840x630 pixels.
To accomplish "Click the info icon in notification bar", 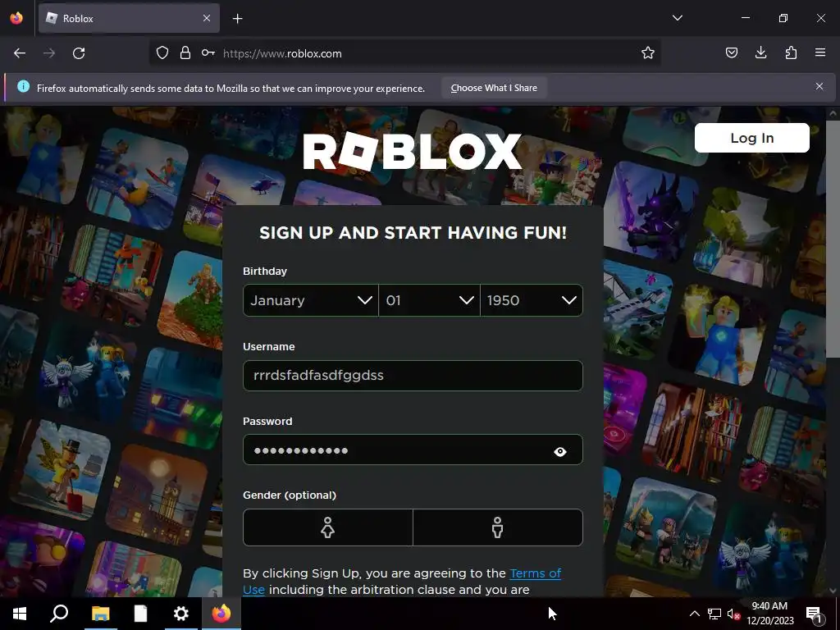I will click(23, 87).
